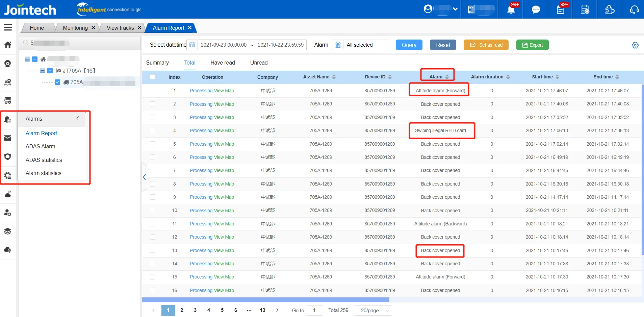644x317 pixels.
Task: Open table column settings gear
Action: pos(635,45)
